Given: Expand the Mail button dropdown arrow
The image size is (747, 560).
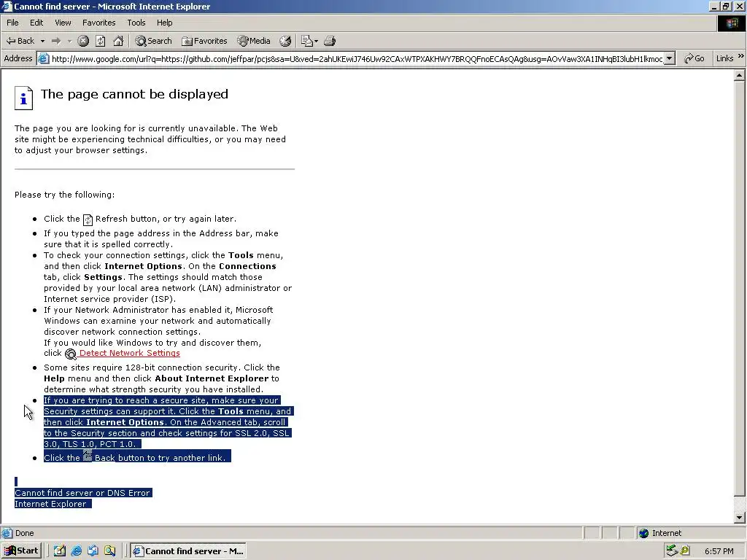Looking at the screenshot, I should click(x=317, y=41).
